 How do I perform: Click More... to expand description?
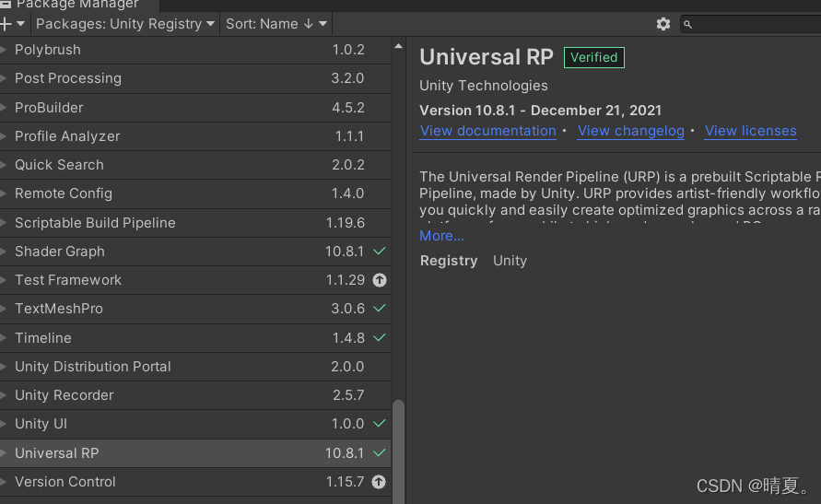(441, 236)
